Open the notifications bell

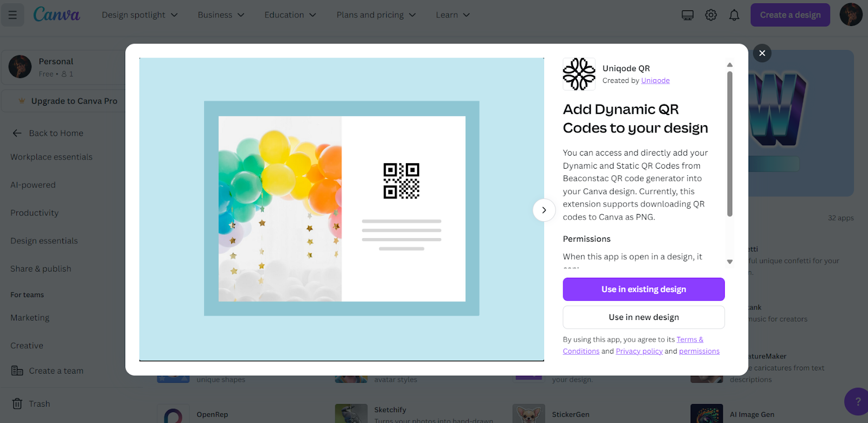(x=734, y=15)
